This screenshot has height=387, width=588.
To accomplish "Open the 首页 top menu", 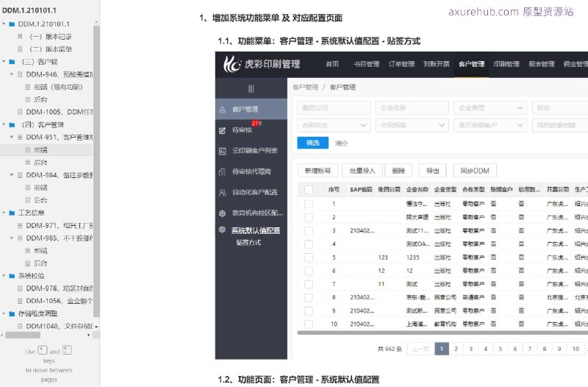I will point(332,64).
